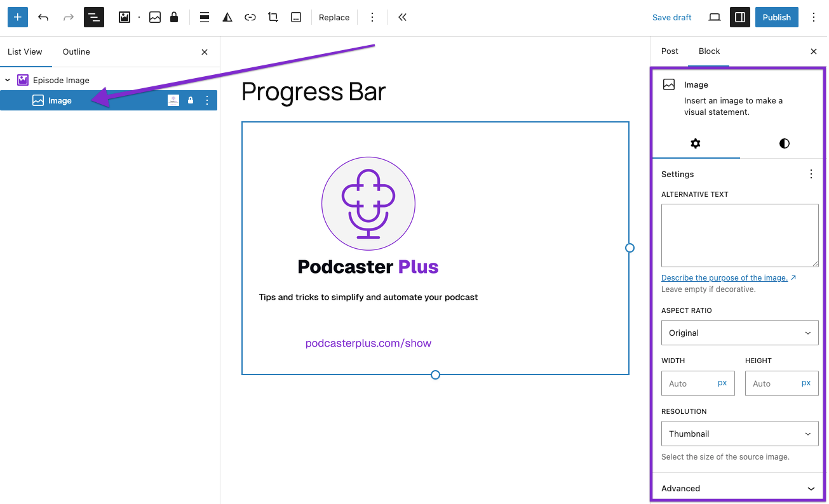The image size is (829, 504).
Task: Close the List View panel
Action: pos(205,52)
